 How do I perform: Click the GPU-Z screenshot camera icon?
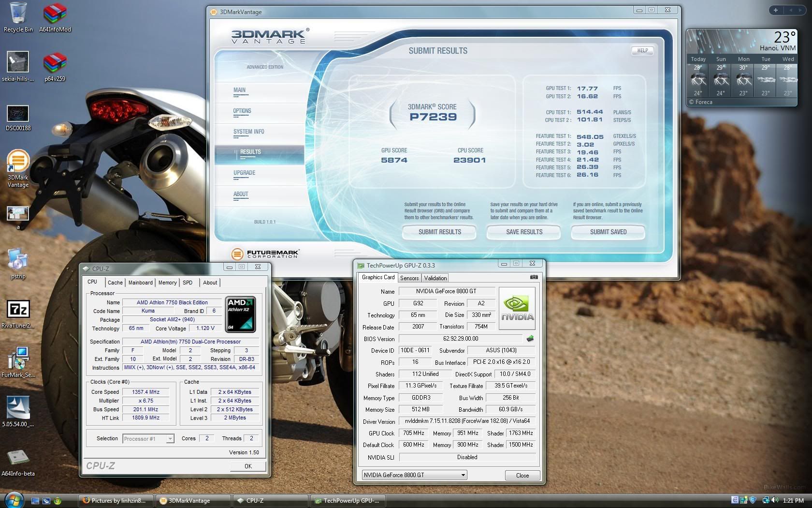(534, 277)
